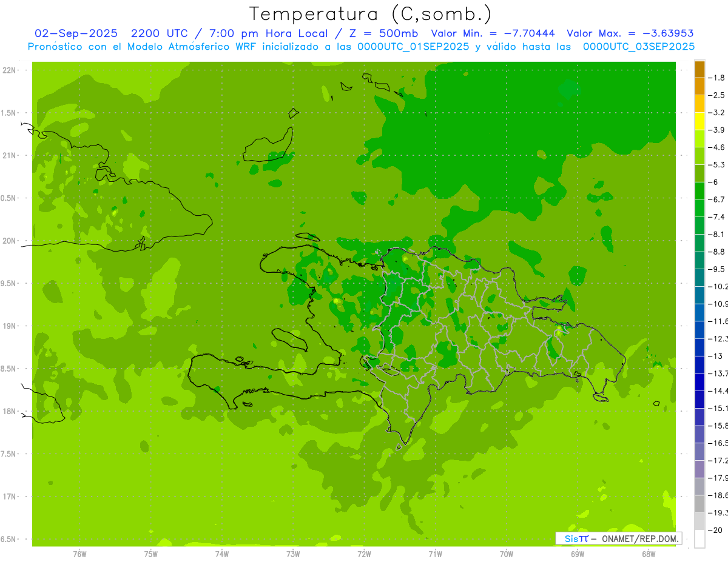Click the '18N' latitude label
This screenshot has height=562, width=728.
click(9, 411)
